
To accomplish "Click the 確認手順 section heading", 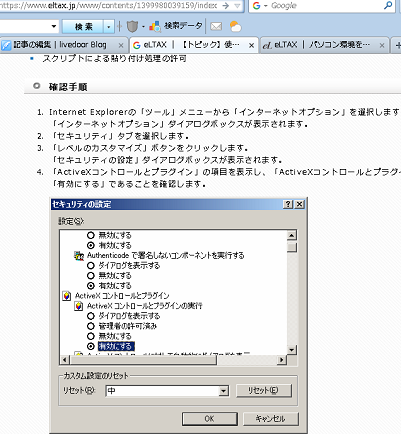I will [x=68, y=87].
